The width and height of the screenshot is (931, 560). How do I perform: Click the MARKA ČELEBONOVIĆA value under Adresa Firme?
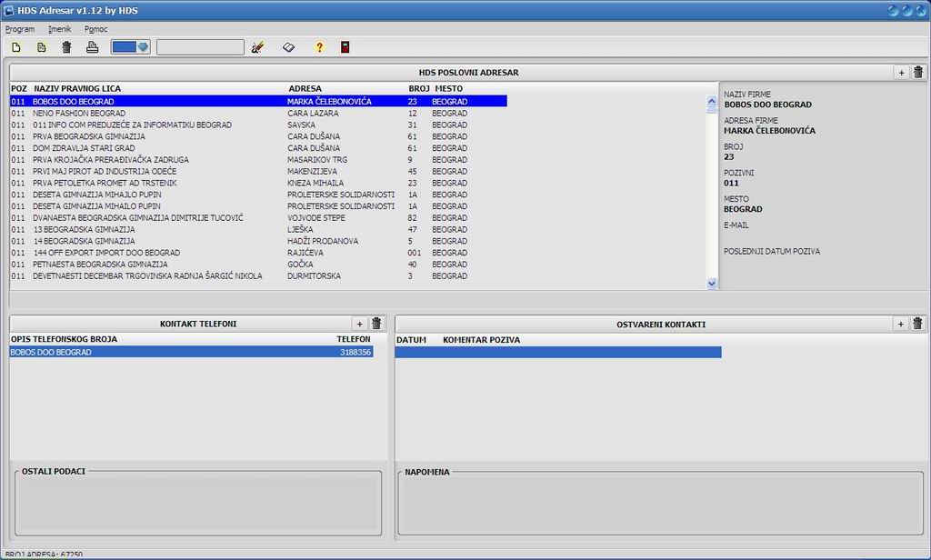[769, 131]
